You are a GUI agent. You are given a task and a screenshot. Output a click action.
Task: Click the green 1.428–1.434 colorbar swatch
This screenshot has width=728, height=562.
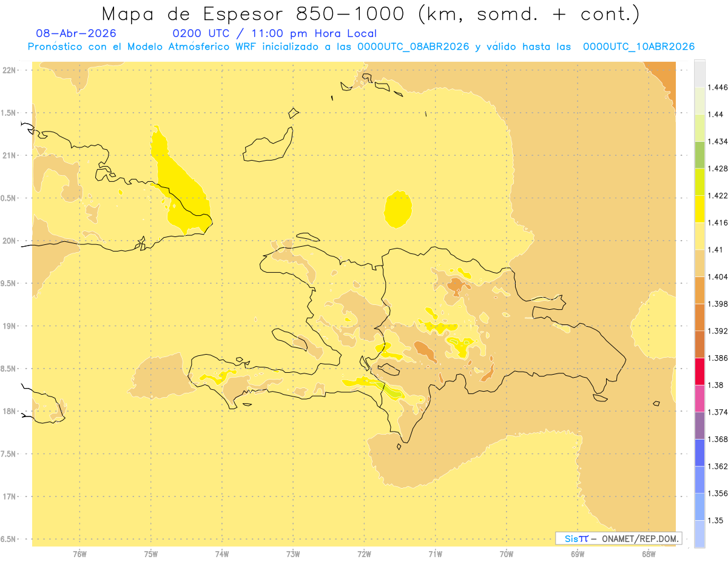pyautogui.click(x=699, y=155)
